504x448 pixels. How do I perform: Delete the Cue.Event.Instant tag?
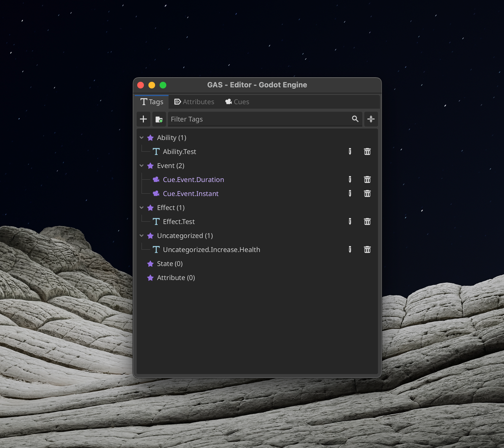[x=367, y=193]
